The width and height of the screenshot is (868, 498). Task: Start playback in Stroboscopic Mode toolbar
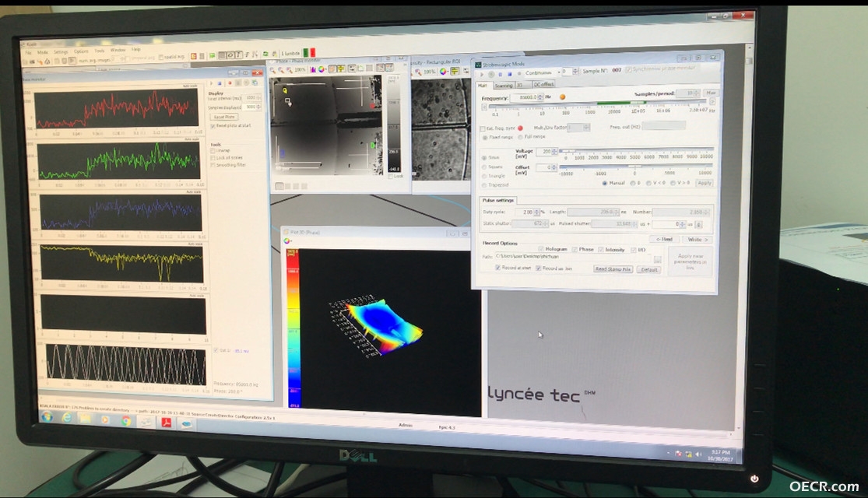coord(482,74)
